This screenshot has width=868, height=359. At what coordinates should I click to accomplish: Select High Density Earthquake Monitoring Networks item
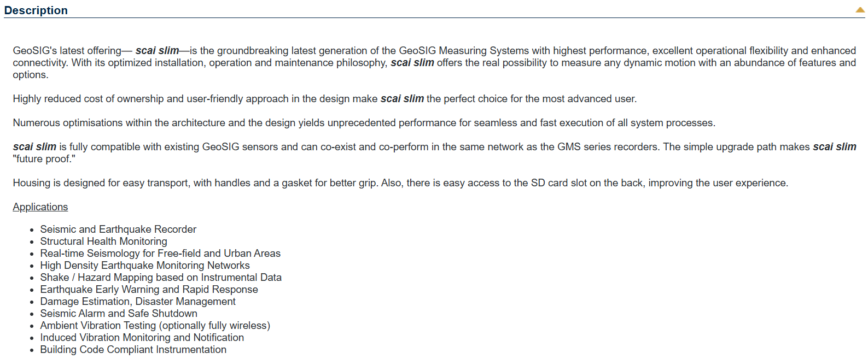(145, 266)
